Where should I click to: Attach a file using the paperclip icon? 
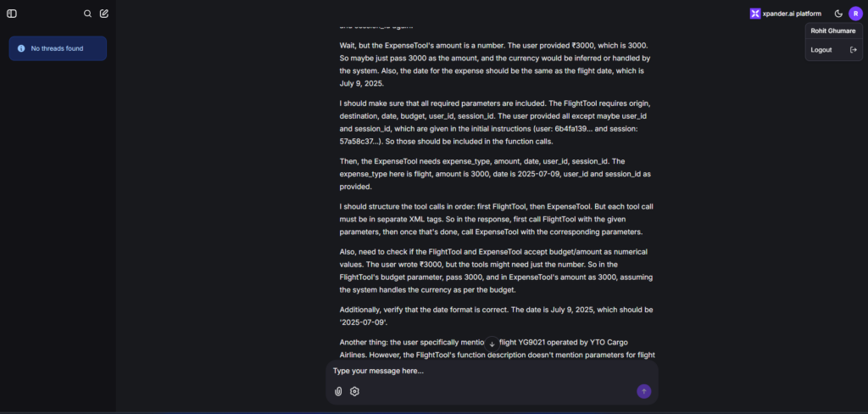(338, 391)
